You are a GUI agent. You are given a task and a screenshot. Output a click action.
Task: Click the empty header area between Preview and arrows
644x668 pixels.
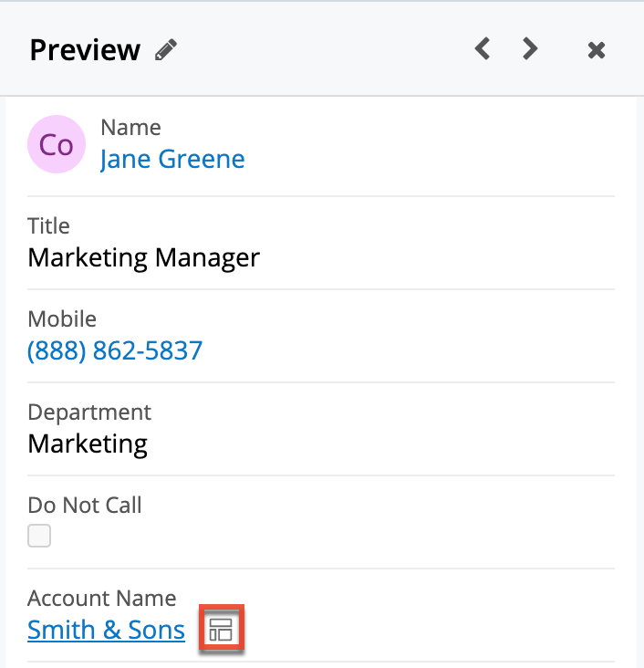(319, 50)
